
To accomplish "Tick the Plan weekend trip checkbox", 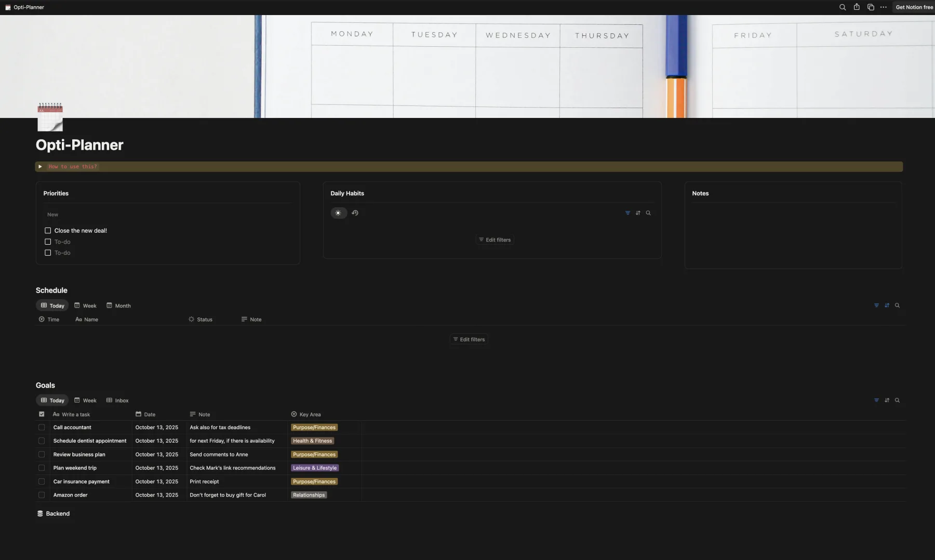I will 42,468.
